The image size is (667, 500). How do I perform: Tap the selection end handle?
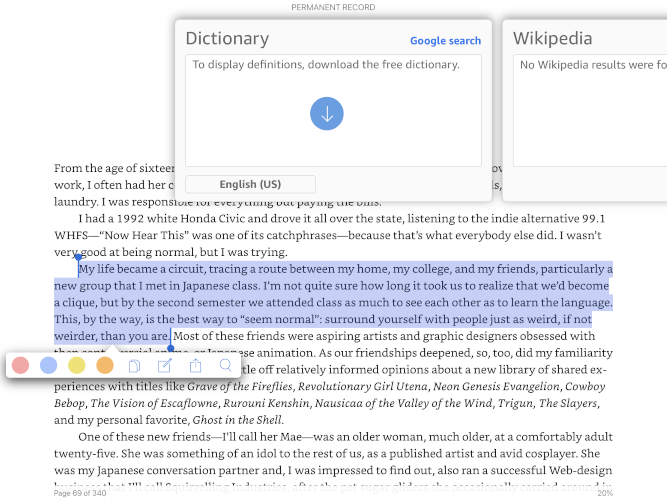[171, 348]
